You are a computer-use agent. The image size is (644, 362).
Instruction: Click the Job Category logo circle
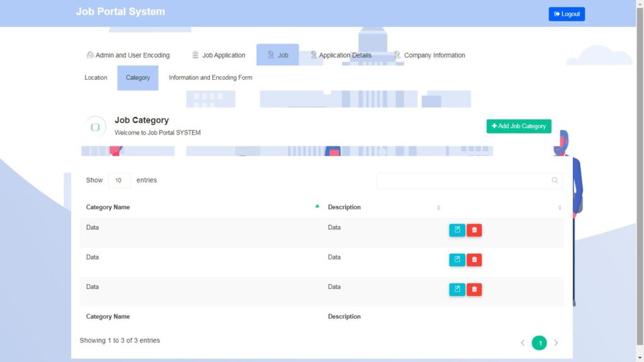(x=96, y=126)
